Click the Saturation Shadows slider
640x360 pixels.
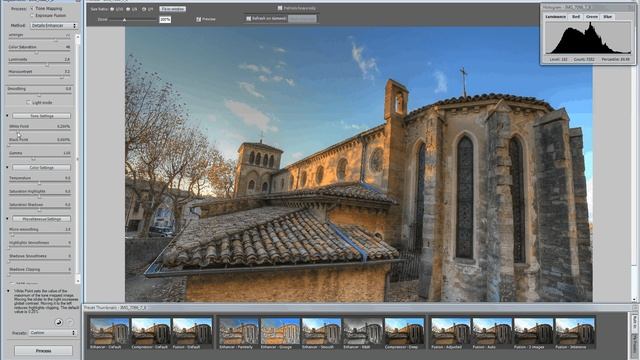39,210
